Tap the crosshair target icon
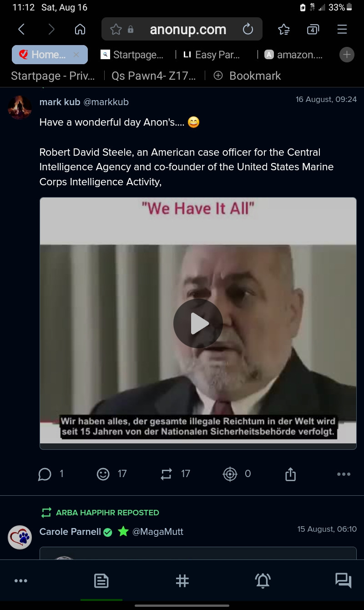 pyautogui.click(x=230, y=474)
